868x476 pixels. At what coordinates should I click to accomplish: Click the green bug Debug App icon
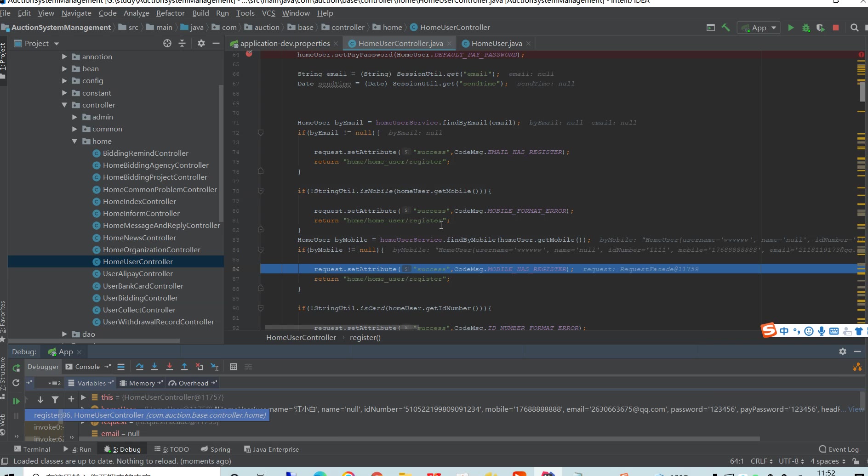coord(806,28)
